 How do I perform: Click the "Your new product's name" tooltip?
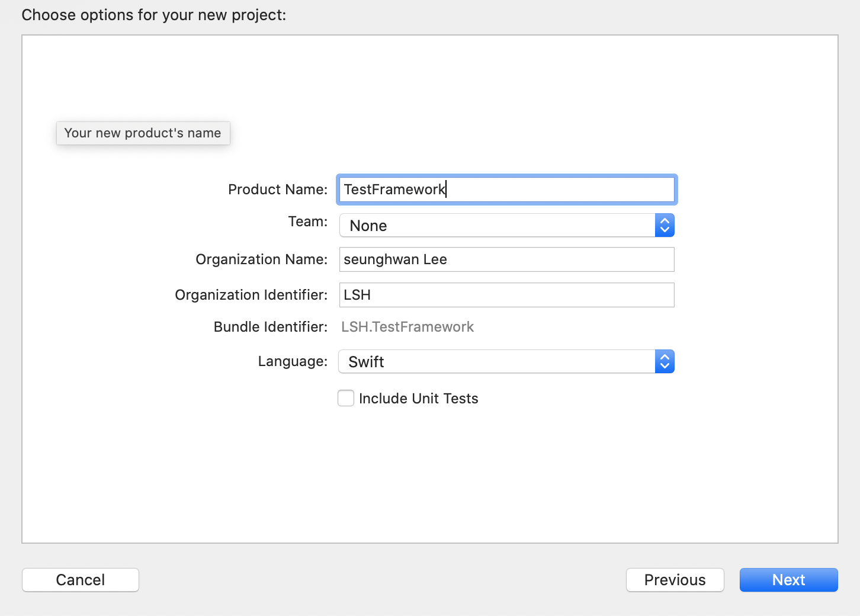pos(143,133)
